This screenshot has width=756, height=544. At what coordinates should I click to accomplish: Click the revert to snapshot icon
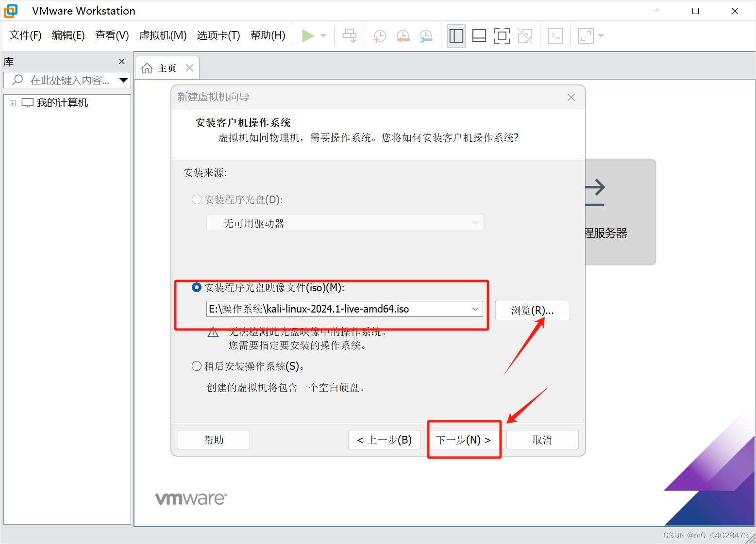(x=403, y=36)
